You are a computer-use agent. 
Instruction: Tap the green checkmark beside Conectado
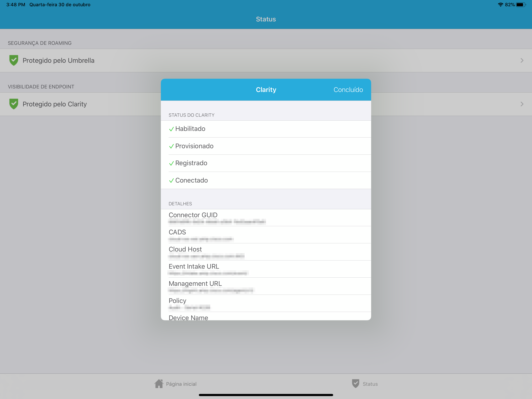click(171, 180)
